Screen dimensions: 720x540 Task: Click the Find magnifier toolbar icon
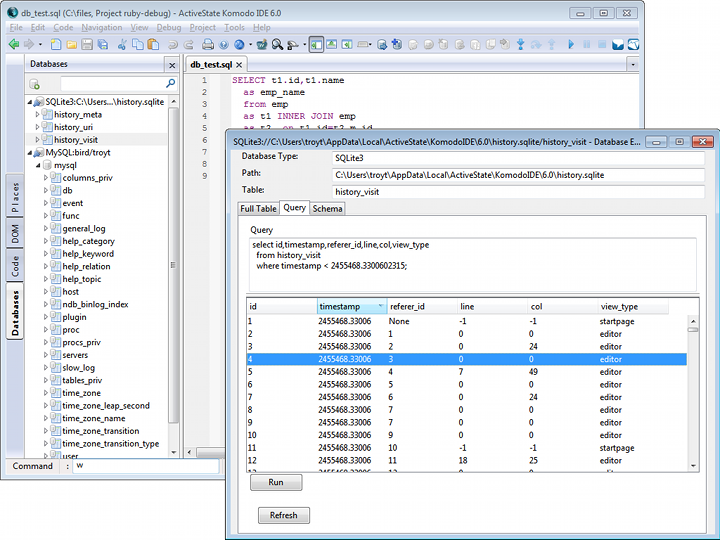pyautogui.click(x=275, y=45)
